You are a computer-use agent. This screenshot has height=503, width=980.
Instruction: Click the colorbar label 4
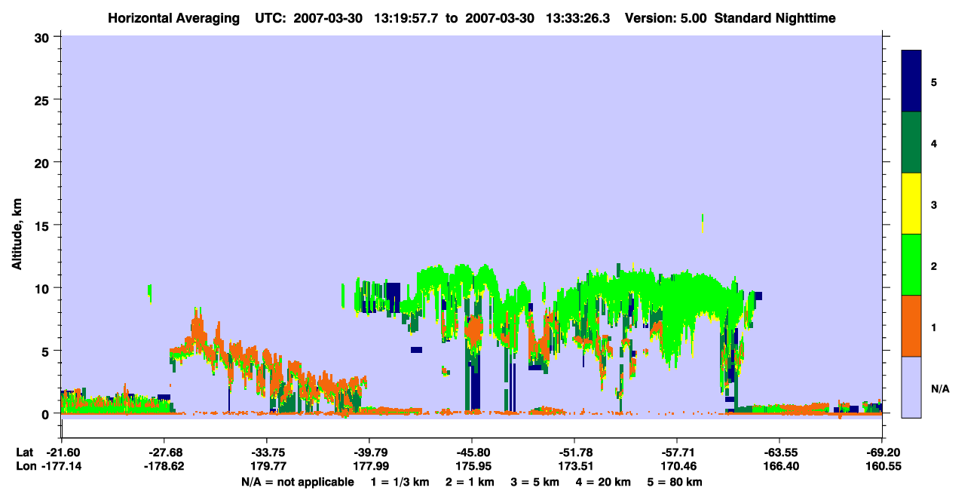(934, 143)
